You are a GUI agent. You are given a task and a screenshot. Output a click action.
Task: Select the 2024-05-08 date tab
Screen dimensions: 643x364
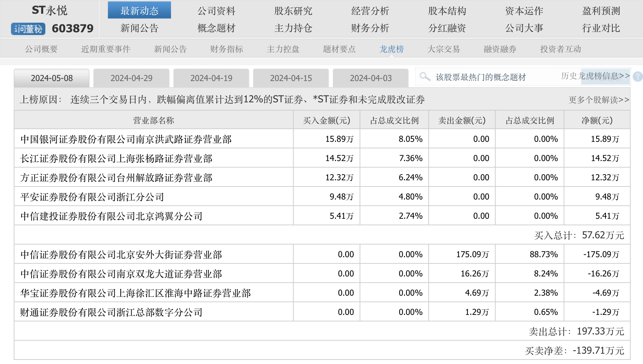(x=52, y=78)
